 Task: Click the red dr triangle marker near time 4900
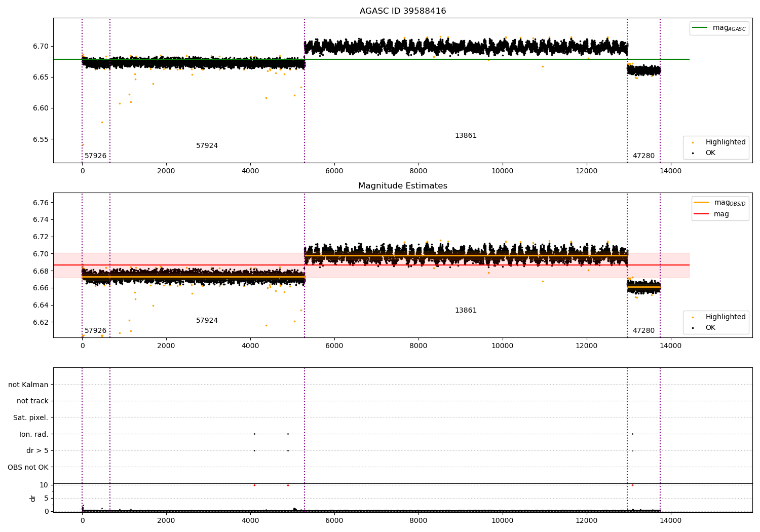tap(288, 485)
